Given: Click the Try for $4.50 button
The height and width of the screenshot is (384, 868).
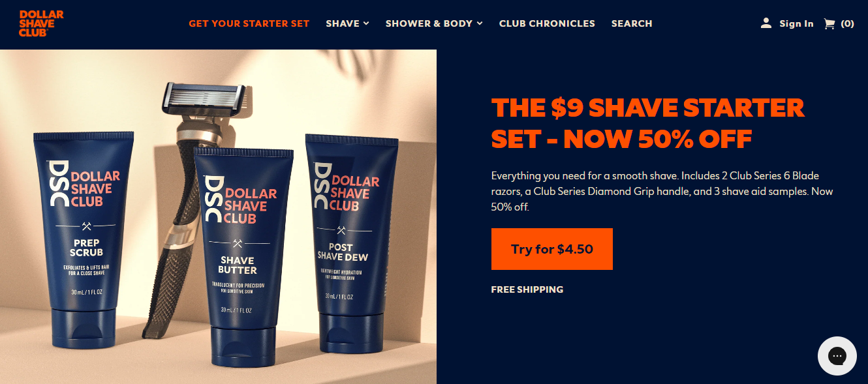Looking at the screenshot, I should coord(552,249).
